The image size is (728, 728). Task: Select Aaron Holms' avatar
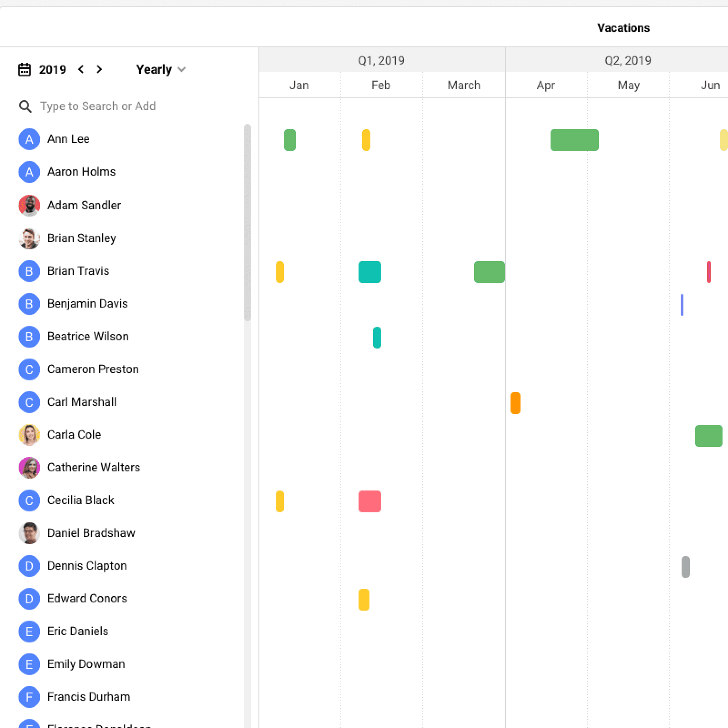coord(29,172)
